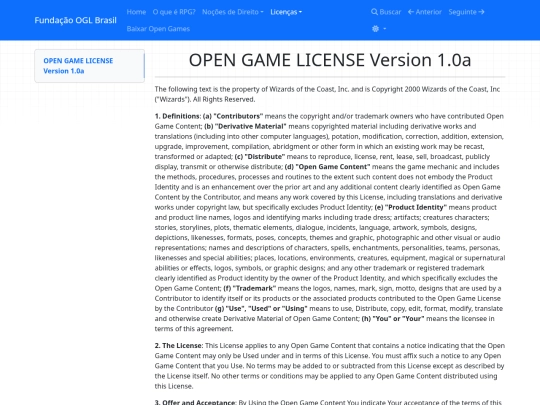Open the theme settings gear dropdown

click(x=379, y=29)
